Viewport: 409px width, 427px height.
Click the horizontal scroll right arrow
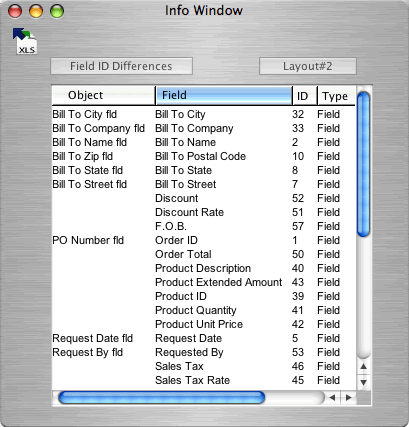348,397
